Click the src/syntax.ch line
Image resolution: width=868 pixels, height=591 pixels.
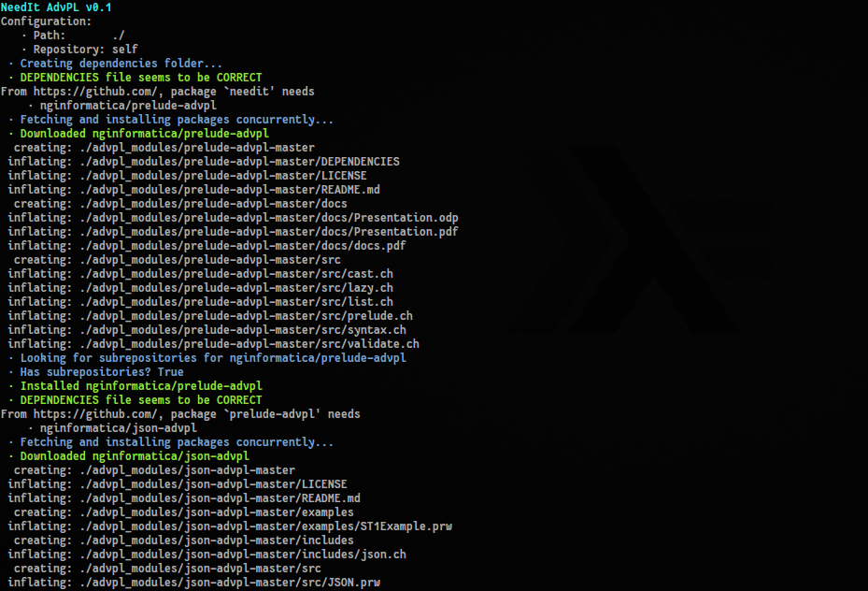click(206, 330)
